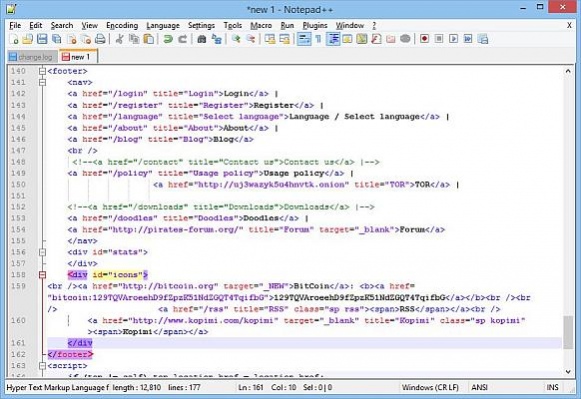
Task: Collapse the script block at line 163
Action: tap(42, 366)
